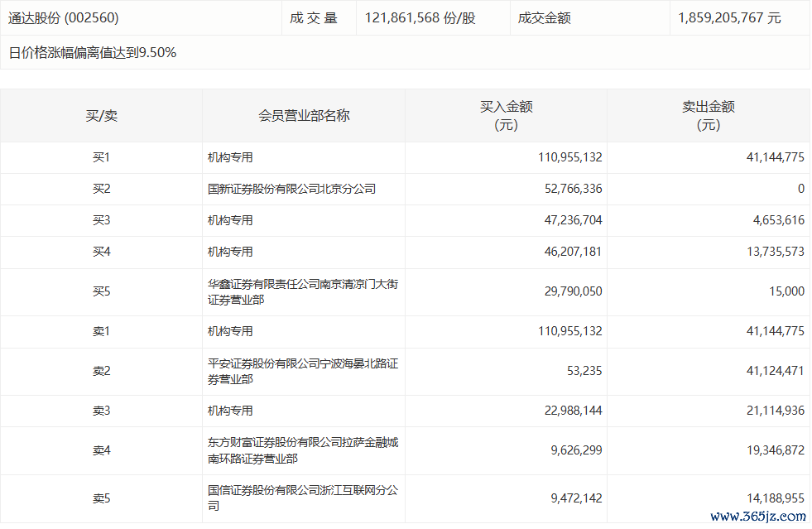Select buy amount 22,988,144

tap(574, 411)
